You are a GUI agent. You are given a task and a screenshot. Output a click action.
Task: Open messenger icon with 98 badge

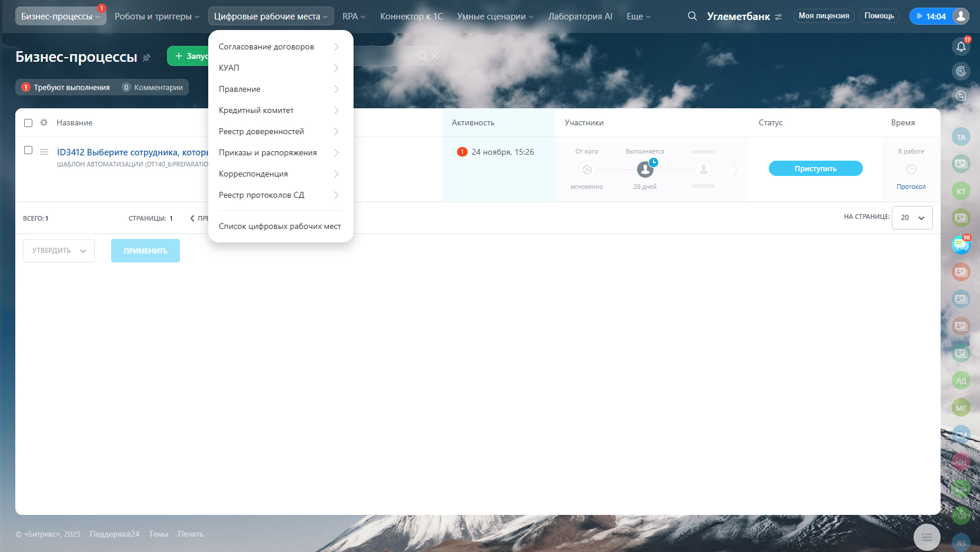click(961, 244)
